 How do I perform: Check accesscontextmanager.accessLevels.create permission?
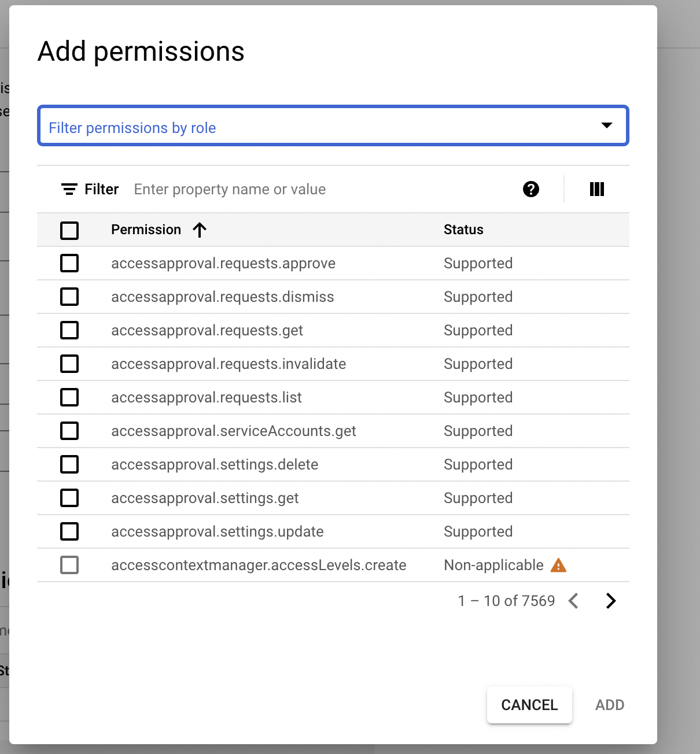pyautogui.click(x=69, y=565)
